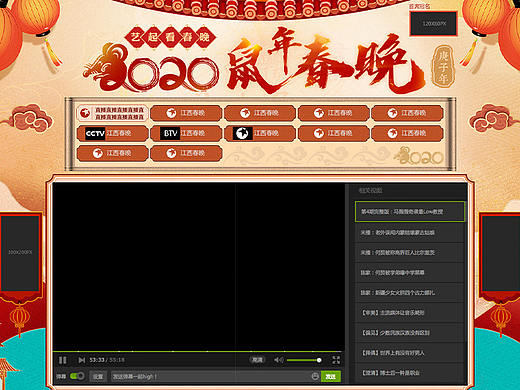
Task: Select the highlighted light-colored channel button
Action: coord(112,113)
